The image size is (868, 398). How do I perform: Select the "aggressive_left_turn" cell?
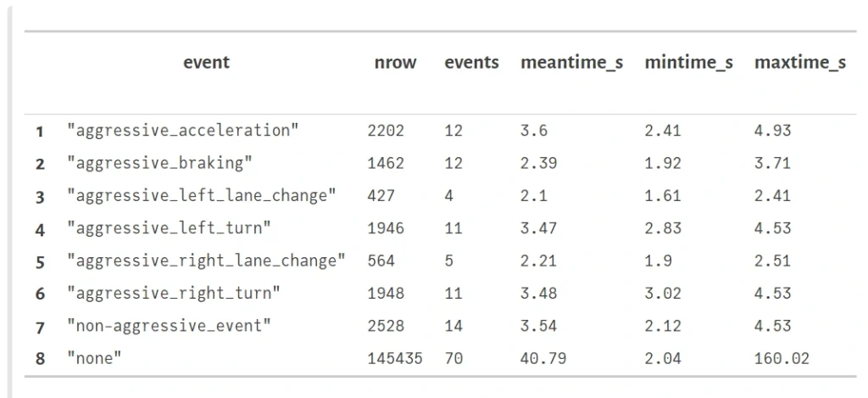(x=170, y=228)
